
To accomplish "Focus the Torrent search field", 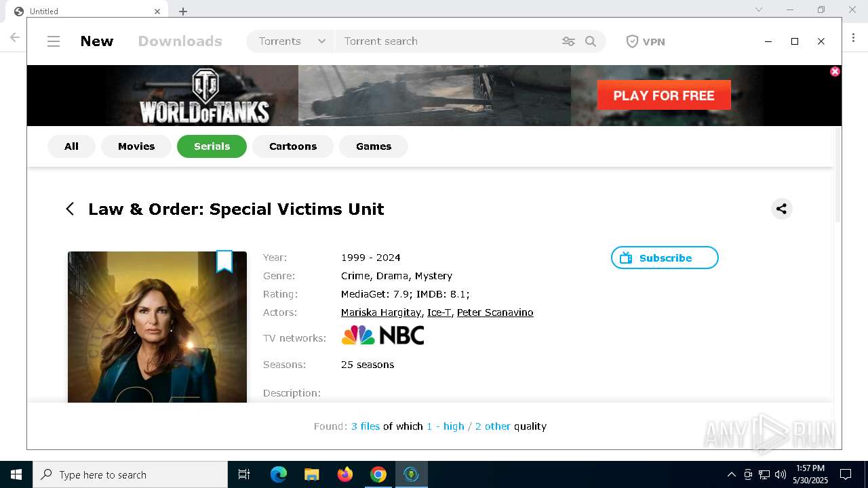I will 448,41.
